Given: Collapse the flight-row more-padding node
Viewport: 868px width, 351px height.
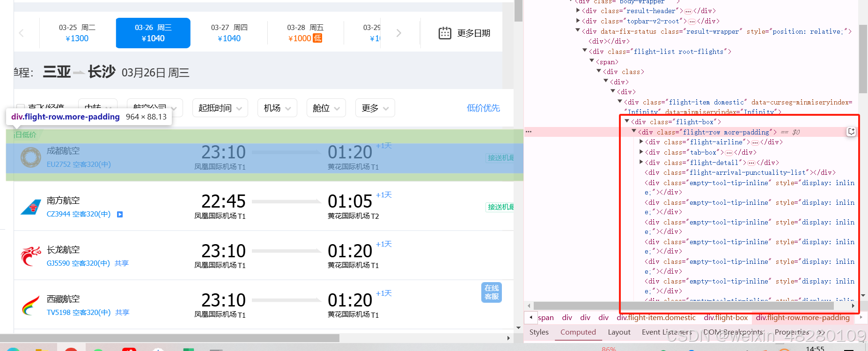Looking at the screenshot, I should coord(634,132).
